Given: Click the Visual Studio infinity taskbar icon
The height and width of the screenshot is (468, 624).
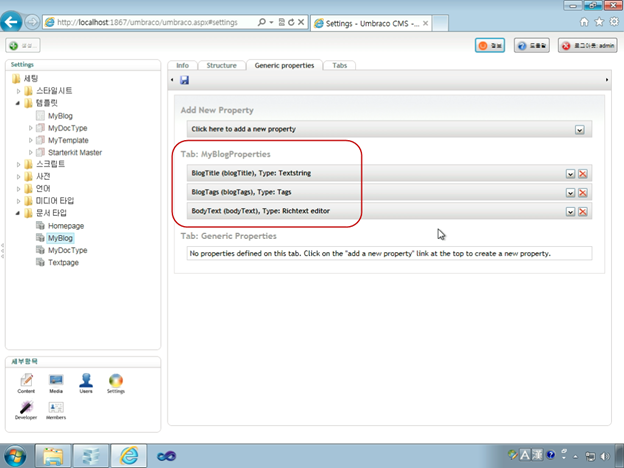Looking at the screenshot, I should tap(166, 456).
